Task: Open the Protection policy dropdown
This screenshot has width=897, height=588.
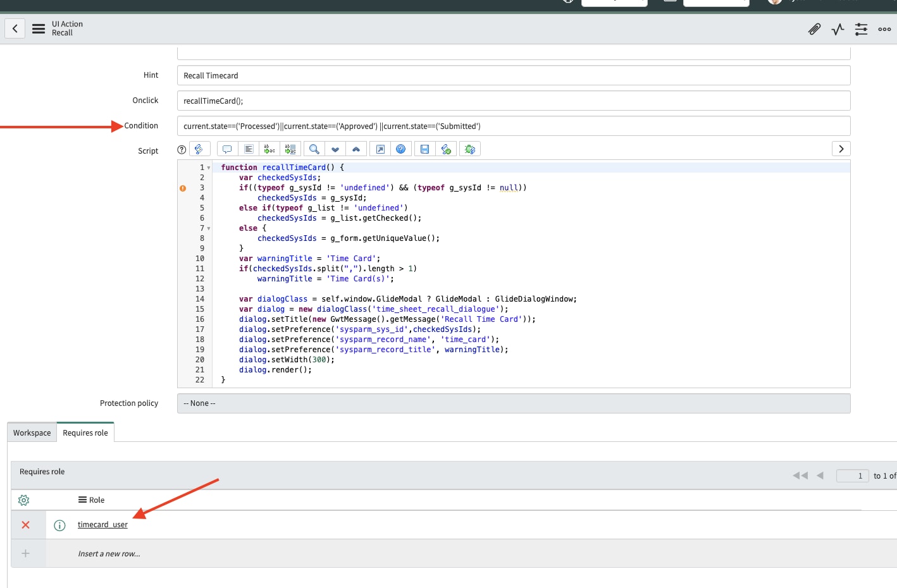Action: 514,403
